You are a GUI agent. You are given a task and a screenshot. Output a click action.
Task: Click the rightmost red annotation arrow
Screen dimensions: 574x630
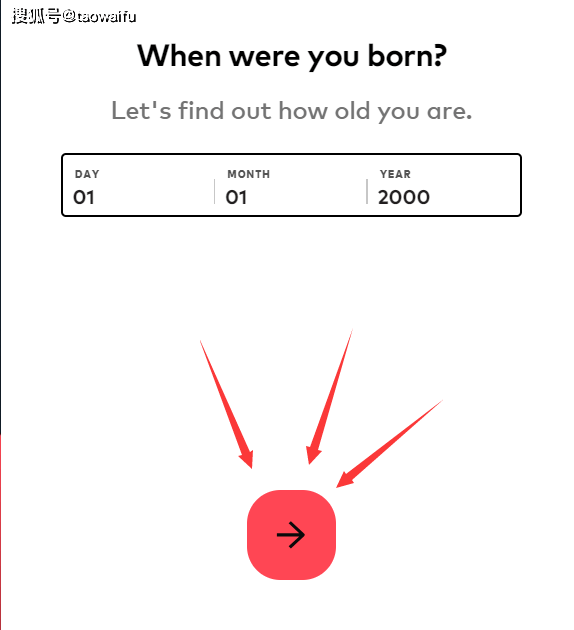(x=389, y=444)
